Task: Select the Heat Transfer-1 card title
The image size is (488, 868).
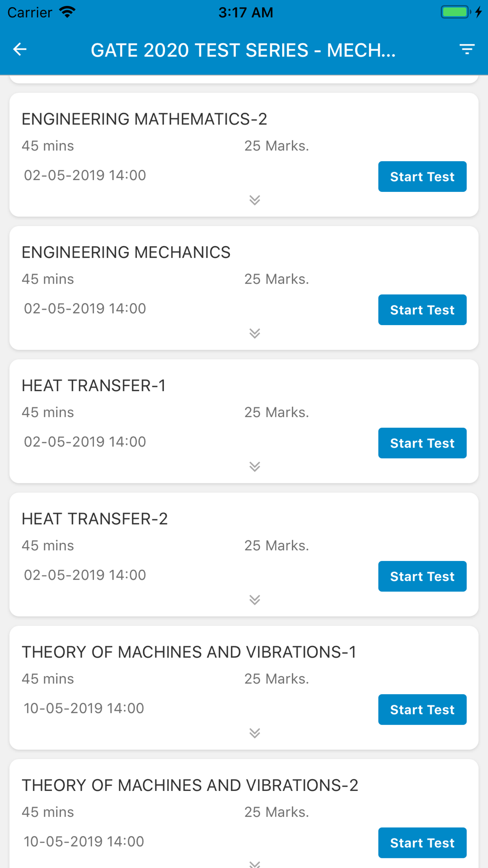Action: [x=94, y=386]
